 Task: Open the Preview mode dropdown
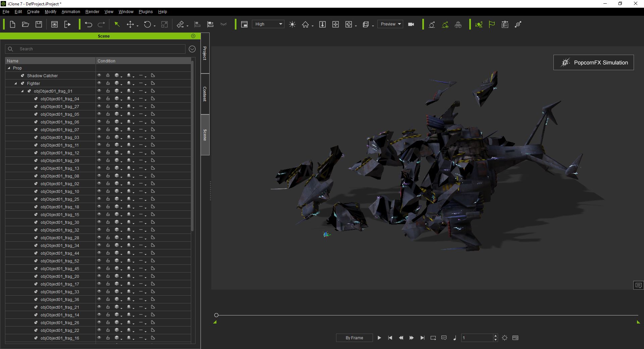click(390, 24)
